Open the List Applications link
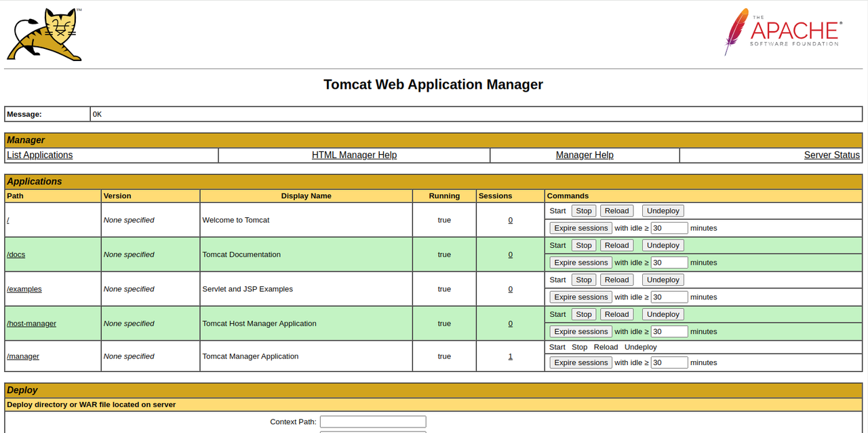Image resolution: width=868 pixels, height=433 pixels. [x=39, y=155]
